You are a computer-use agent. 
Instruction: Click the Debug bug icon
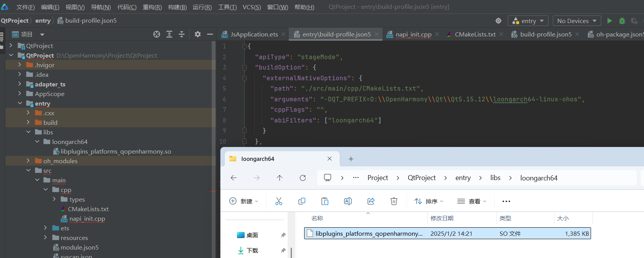[622, 21]
